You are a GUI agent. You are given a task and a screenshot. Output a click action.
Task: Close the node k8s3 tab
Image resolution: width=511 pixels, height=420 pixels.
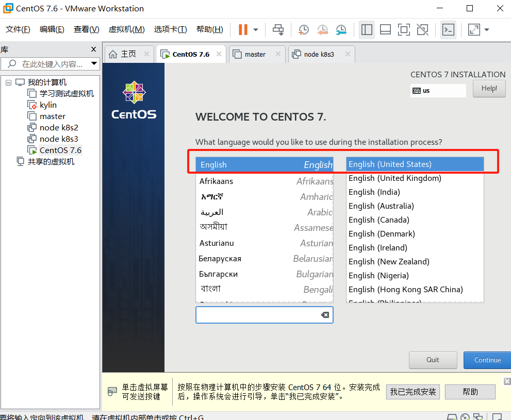click(348, 54)
